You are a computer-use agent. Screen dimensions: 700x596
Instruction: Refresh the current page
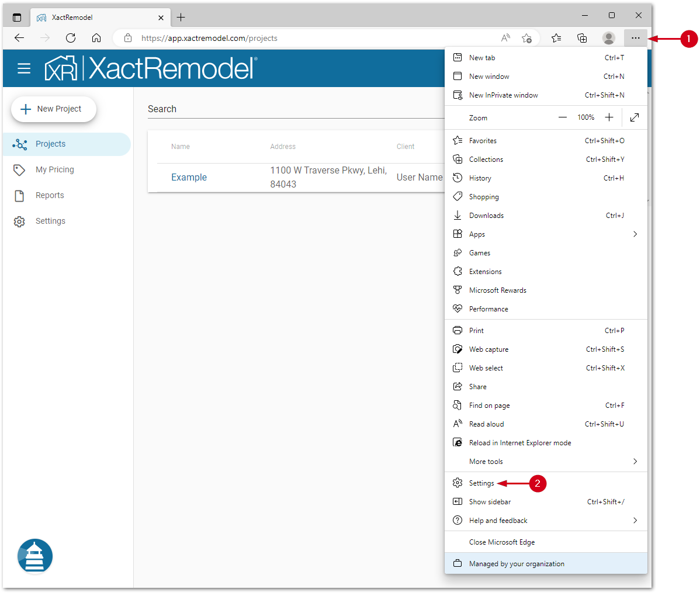71,38
